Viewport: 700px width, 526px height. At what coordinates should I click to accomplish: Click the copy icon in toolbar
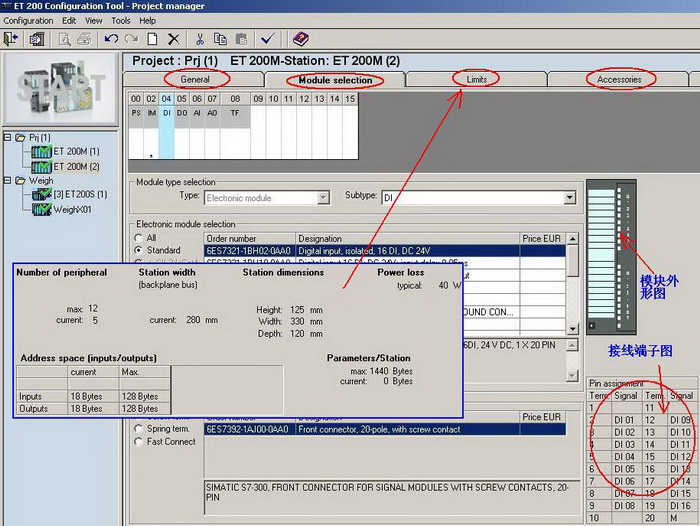(219, 39)
